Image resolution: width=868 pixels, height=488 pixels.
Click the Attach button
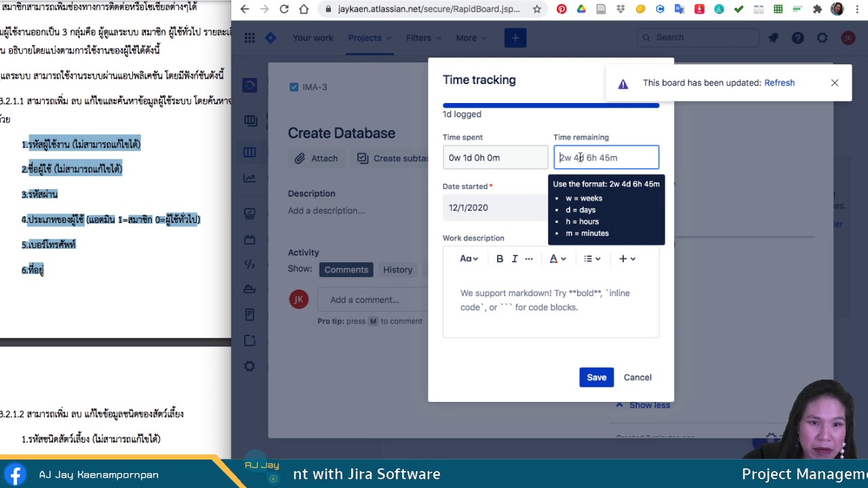pyautogui.click(x=316, y=158)
